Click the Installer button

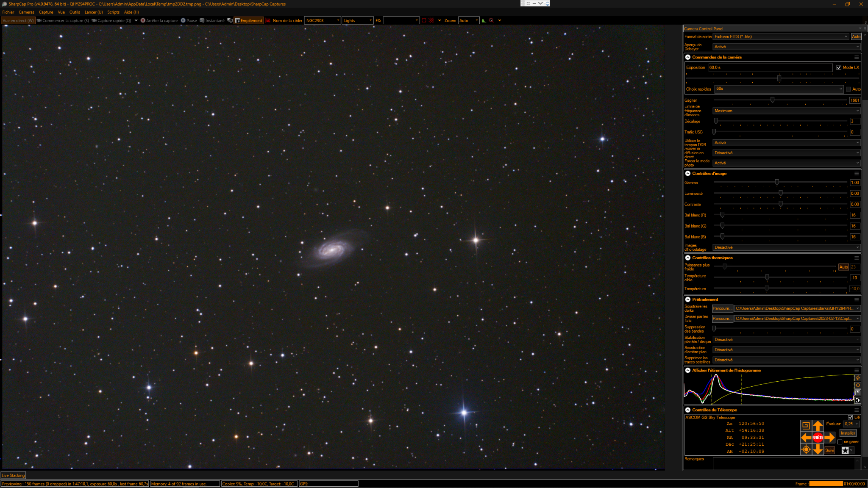coord(848,433)
